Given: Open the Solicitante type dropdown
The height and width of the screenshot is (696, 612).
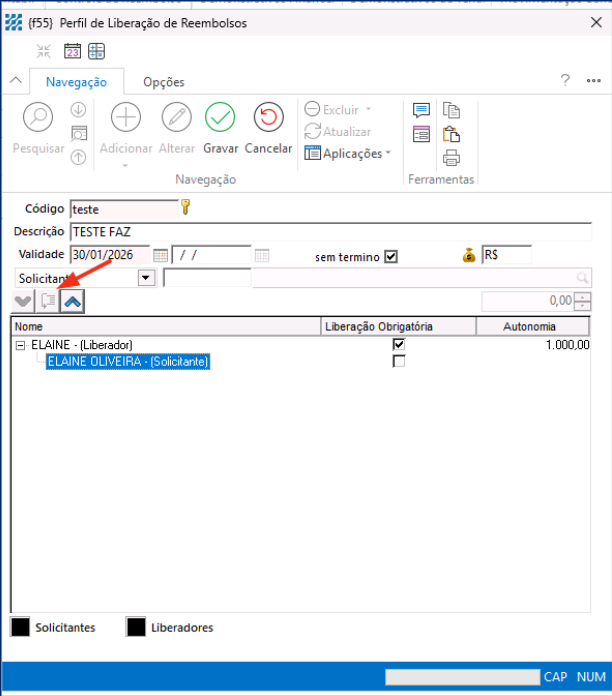Looking at the screenshot, I should point(146,278).
